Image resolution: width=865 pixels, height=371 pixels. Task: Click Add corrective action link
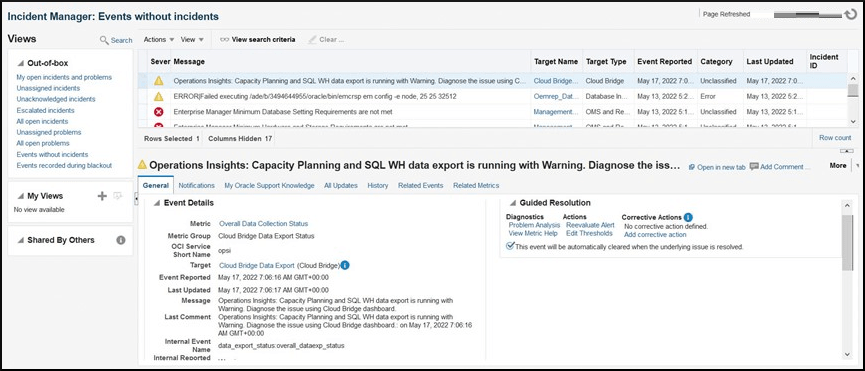(655, 234)
